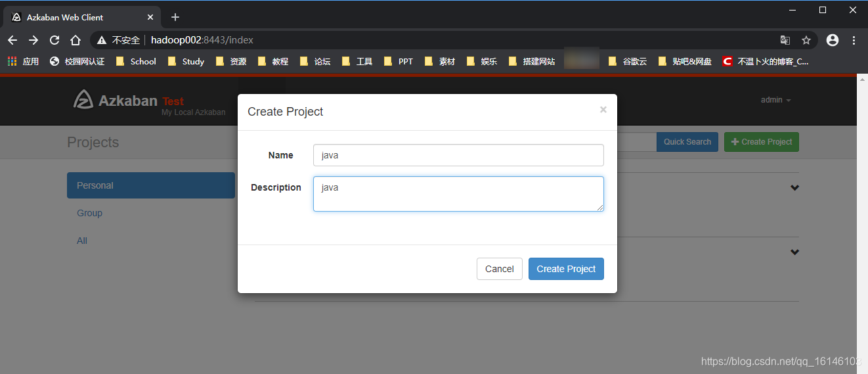868x374 pixels.
Task: Reload the page with refresh icon
Action: click(x=54, y=40)
